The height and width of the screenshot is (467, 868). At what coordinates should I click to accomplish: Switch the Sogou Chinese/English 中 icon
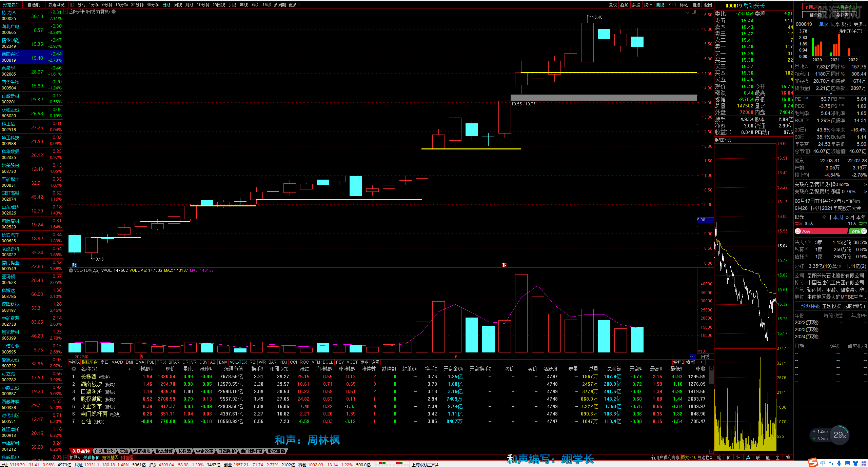click(x=823, y=463)
